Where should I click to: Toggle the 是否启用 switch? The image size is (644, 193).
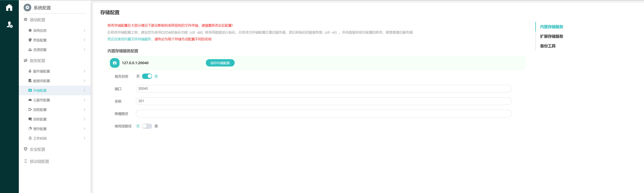click(x=147, y=76)
